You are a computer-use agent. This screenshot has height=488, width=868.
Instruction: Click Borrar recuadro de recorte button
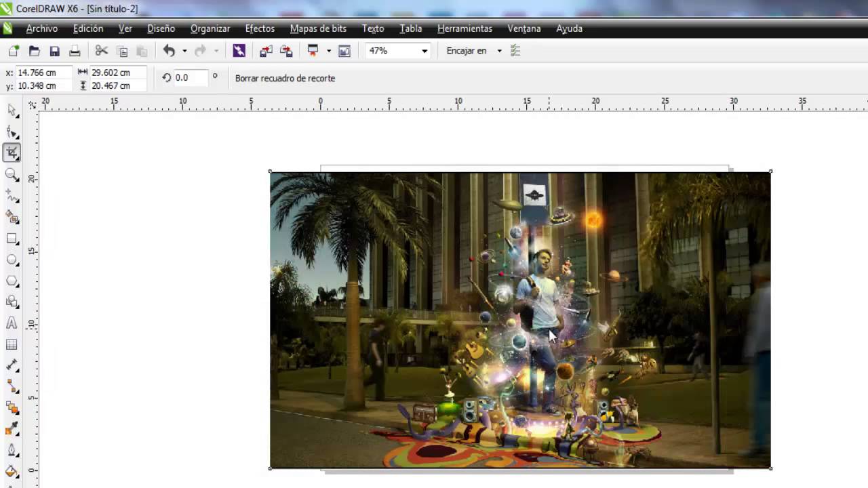[285, 79]
